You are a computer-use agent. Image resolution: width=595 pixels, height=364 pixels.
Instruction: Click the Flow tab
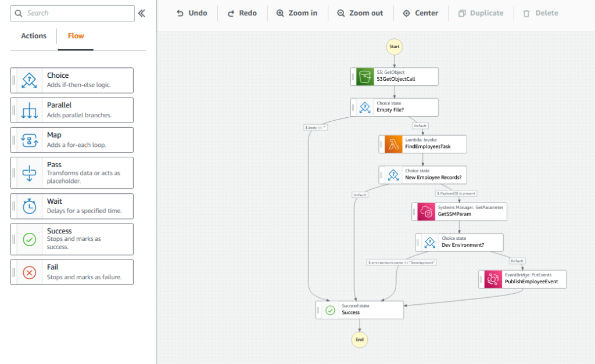click(76, 36)
